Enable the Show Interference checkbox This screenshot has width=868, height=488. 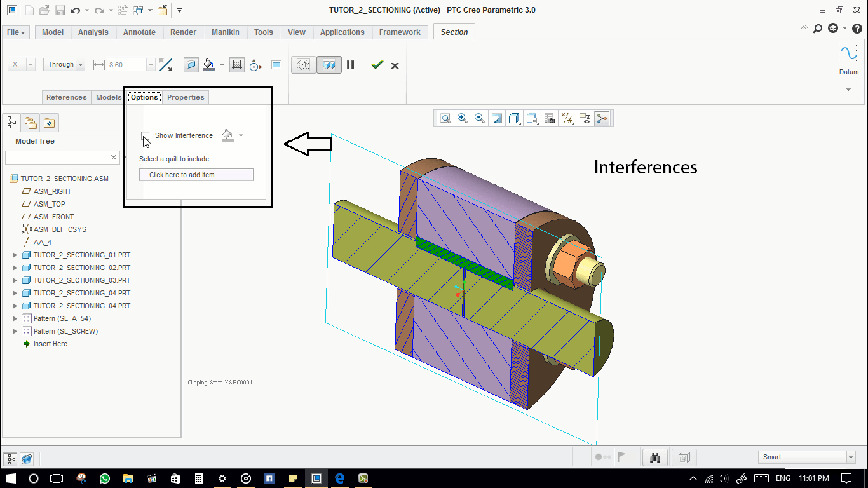point(146,135)
